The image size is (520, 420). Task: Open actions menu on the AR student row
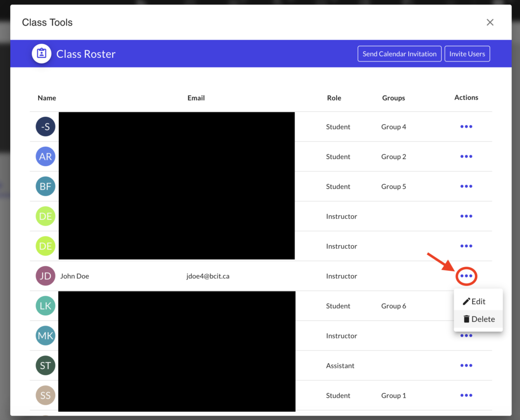pyautogui.click(x=466, y=156)
